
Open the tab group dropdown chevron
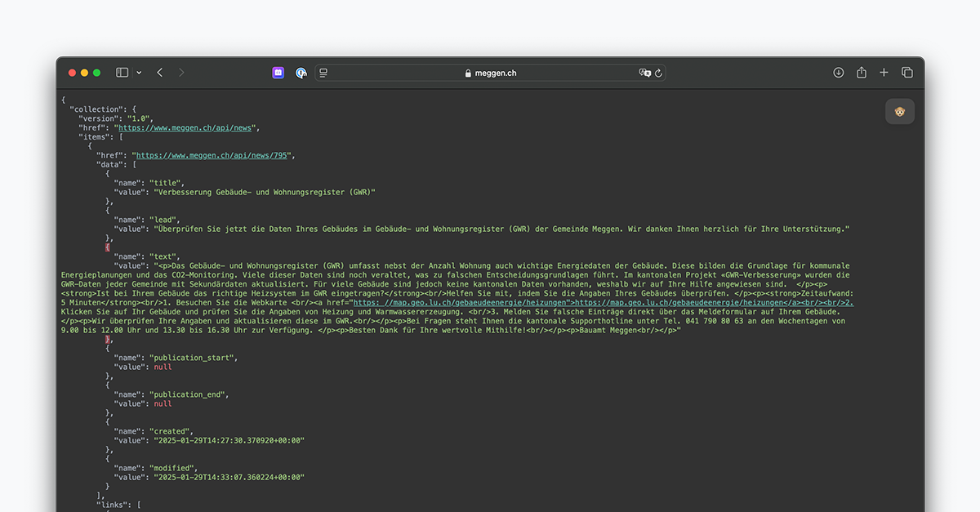(x=139, y=73)
